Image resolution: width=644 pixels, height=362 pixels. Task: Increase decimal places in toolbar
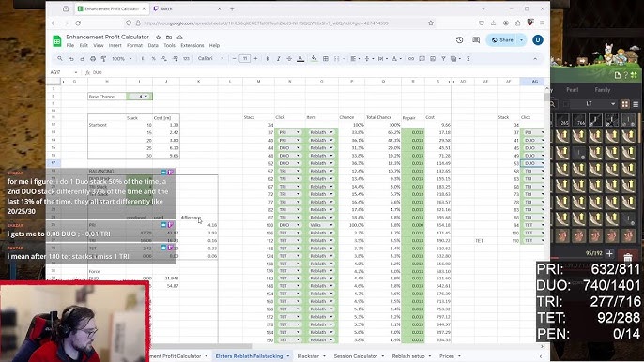[176, 59]
